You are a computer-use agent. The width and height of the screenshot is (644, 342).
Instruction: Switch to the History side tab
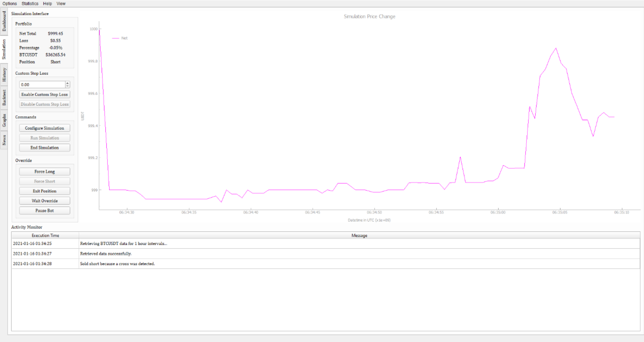coord(4,75)
